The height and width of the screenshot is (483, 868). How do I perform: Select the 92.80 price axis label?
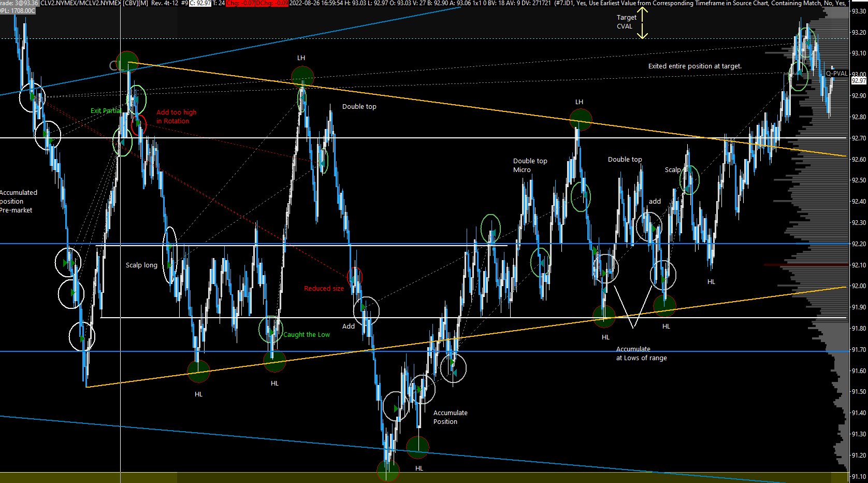click(859, 117)
